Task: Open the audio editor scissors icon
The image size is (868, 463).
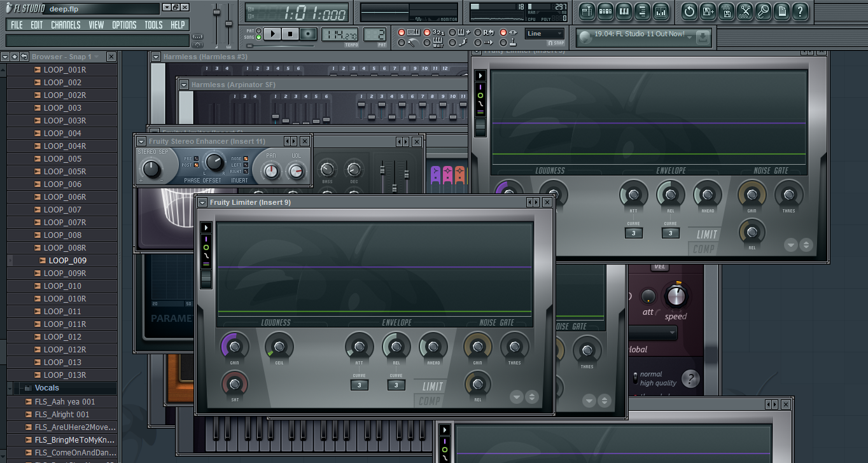Action: click(745, 11)
